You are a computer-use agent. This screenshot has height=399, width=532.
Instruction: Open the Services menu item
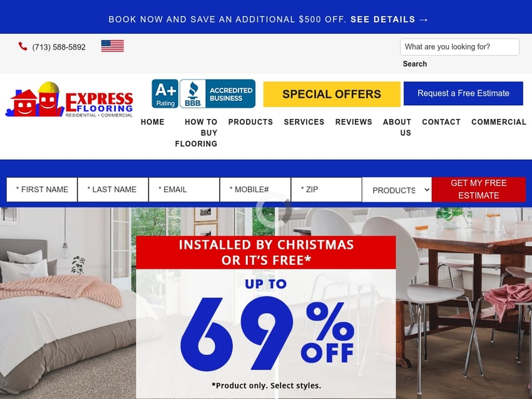pyautogui.click(x=304, y=122)
